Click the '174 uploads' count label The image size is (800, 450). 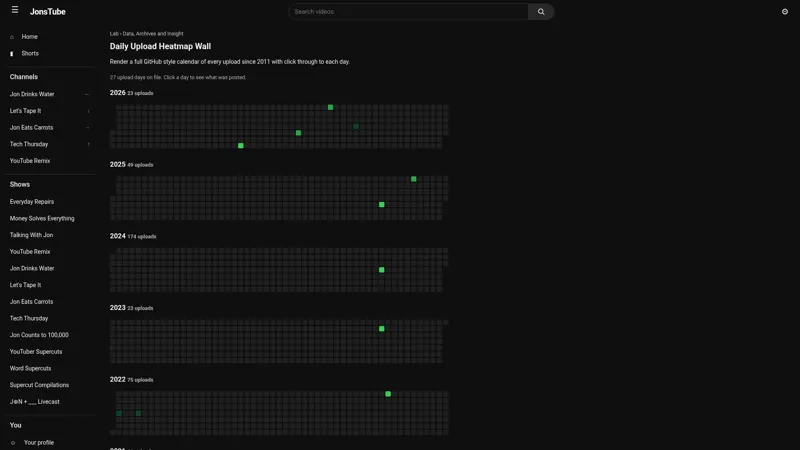(x=142, y=237)
